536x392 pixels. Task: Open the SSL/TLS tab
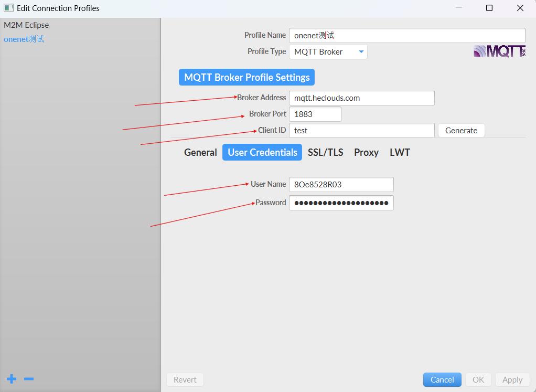(325, 152)
